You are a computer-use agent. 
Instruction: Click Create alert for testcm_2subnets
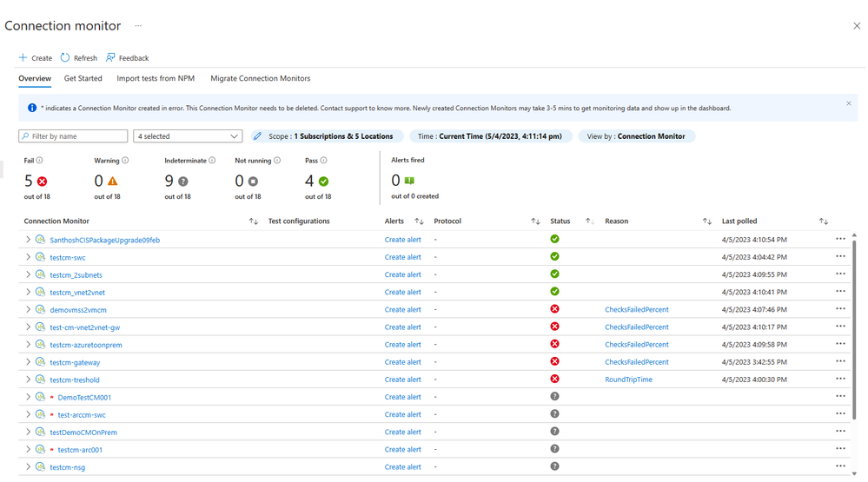click(402, 274)
